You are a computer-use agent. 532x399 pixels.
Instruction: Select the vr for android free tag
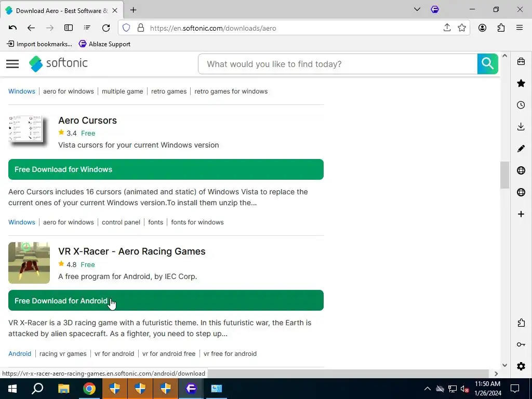click(x=169, y=353)
